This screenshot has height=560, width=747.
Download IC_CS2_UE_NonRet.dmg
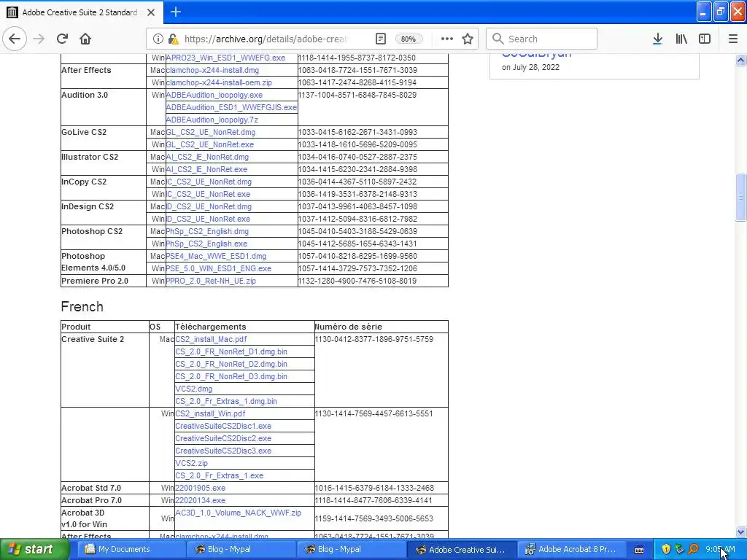(209, 182)
